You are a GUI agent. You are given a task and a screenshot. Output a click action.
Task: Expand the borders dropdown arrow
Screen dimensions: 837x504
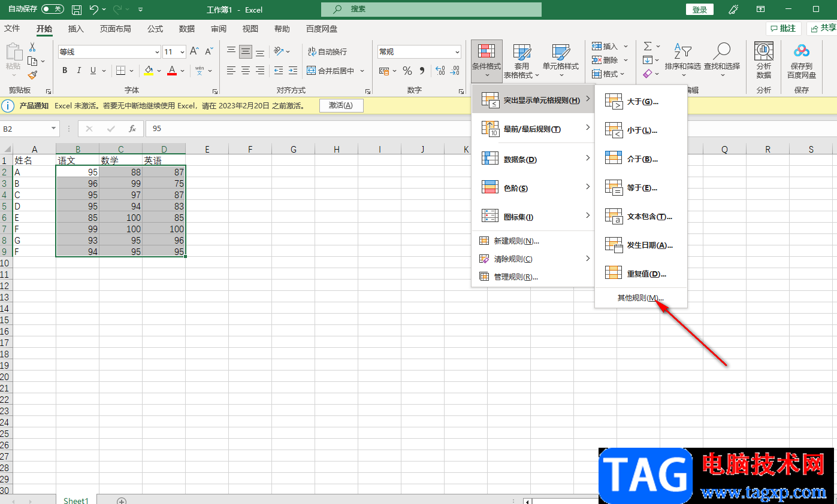131,71
